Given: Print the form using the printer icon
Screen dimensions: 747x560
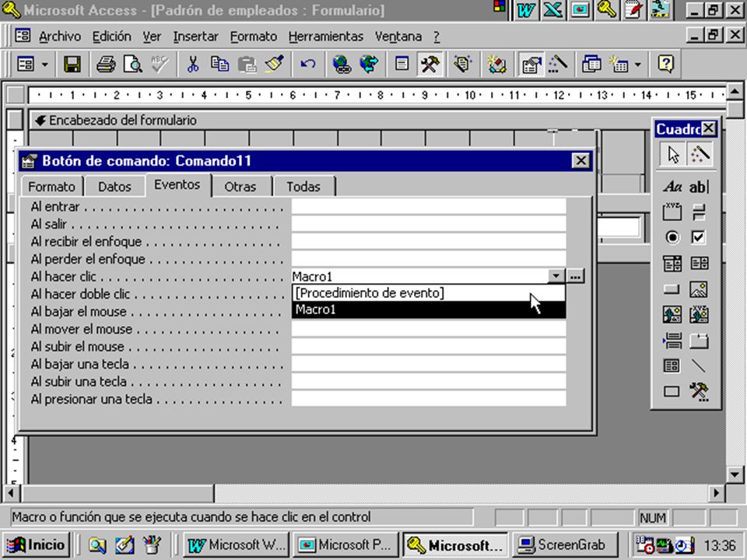Looking at the screenshot, I should coord(105,65).
